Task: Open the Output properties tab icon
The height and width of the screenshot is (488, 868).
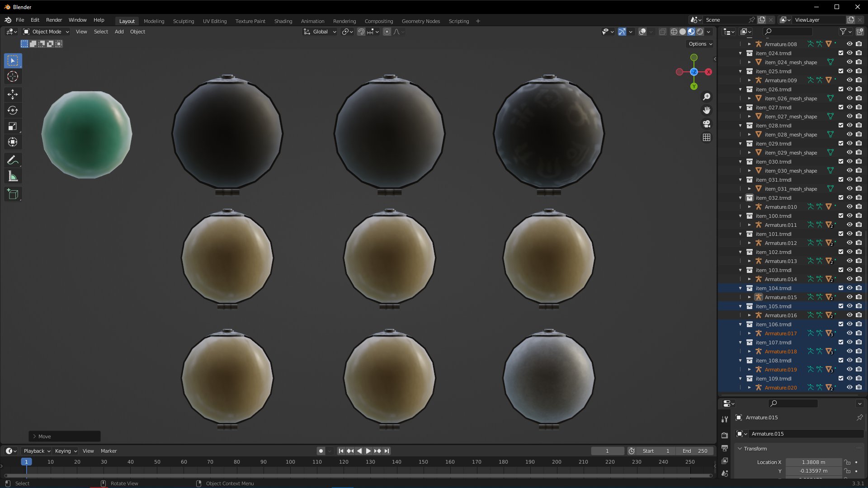Action: (725, 448)
